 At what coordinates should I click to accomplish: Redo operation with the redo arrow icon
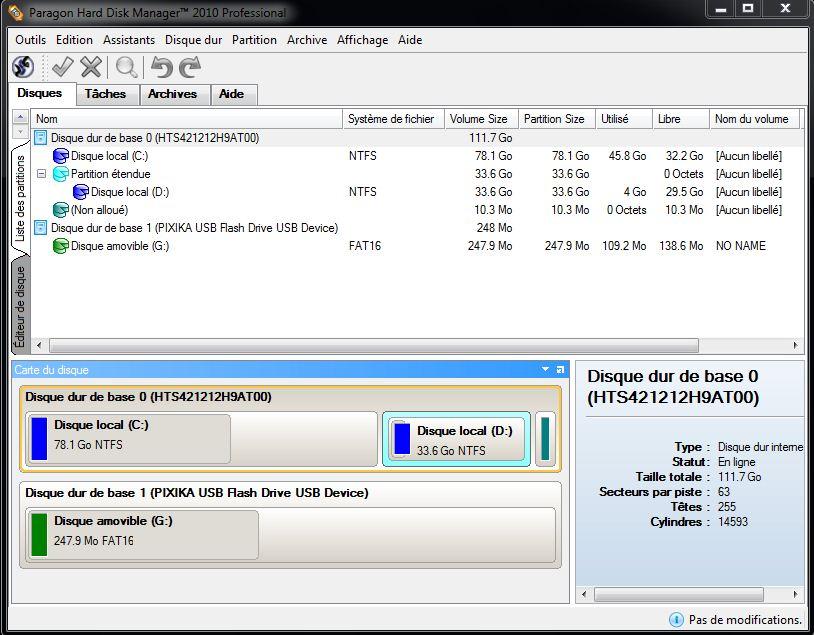click(x=189, y=67)
